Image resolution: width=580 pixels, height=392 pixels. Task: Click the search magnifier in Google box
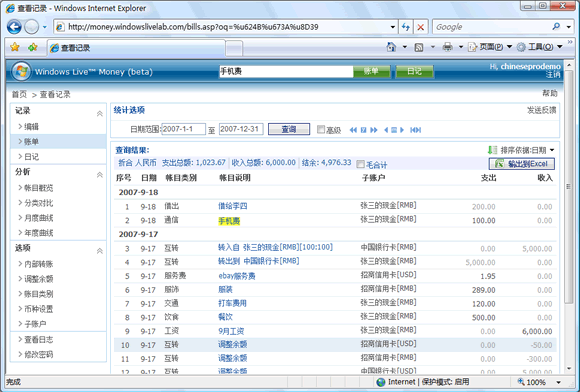point(556,27)
